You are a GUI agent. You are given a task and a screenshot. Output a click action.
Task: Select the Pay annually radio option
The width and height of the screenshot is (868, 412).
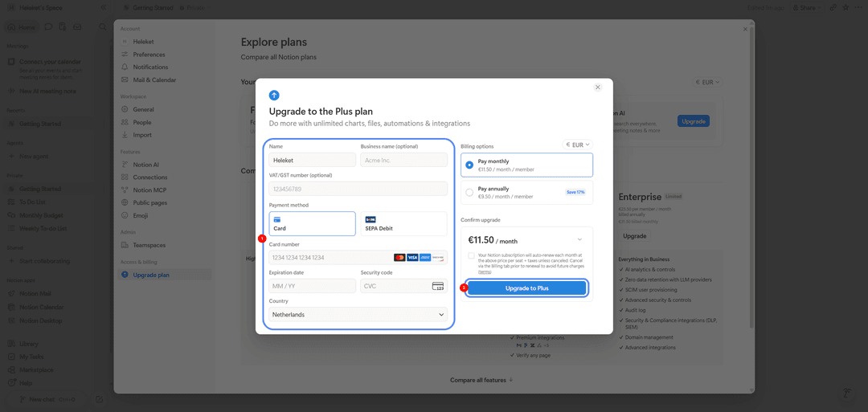pyautogui.click(x=469, y=193)
